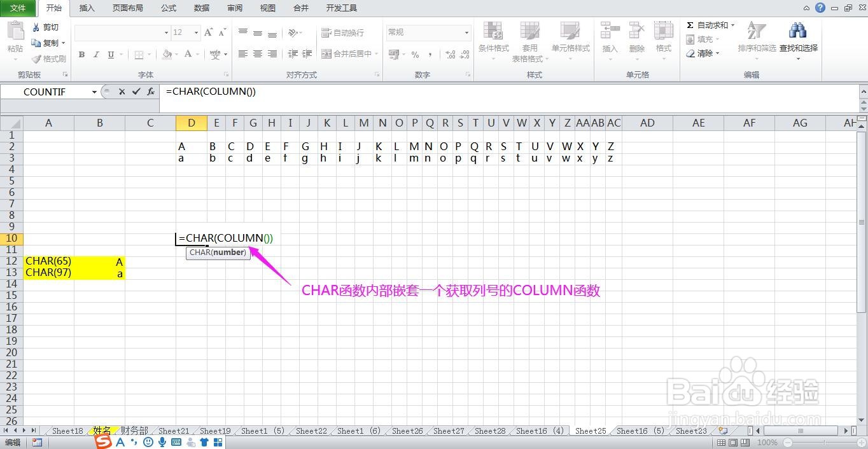Click the Borders button in the Font group

[x=139, y=55]
